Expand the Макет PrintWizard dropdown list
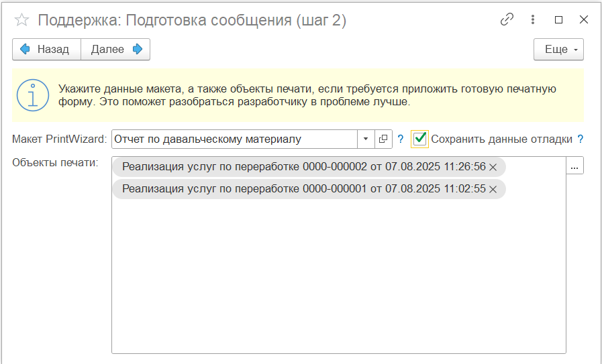Viewport: 602px width, 364px height. pyautogui.click(x=366, y=139)
